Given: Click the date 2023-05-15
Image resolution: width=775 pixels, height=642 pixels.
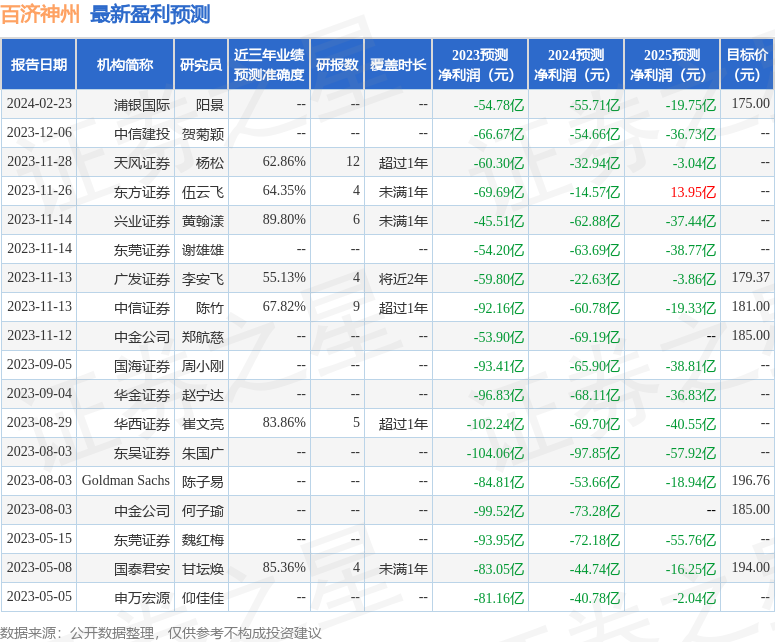Looking at the screenshot, I should (x=39, y=539).
